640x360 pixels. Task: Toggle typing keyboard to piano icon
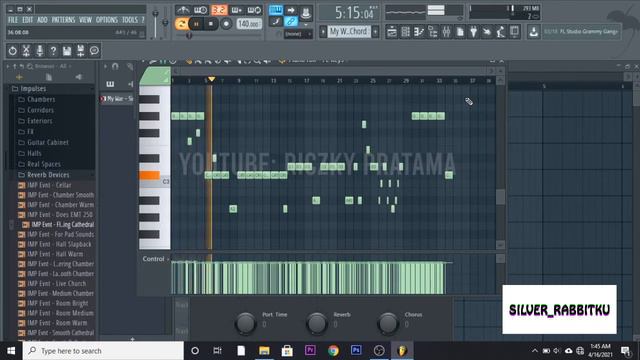pyautogui.click(x=276, y=10)
